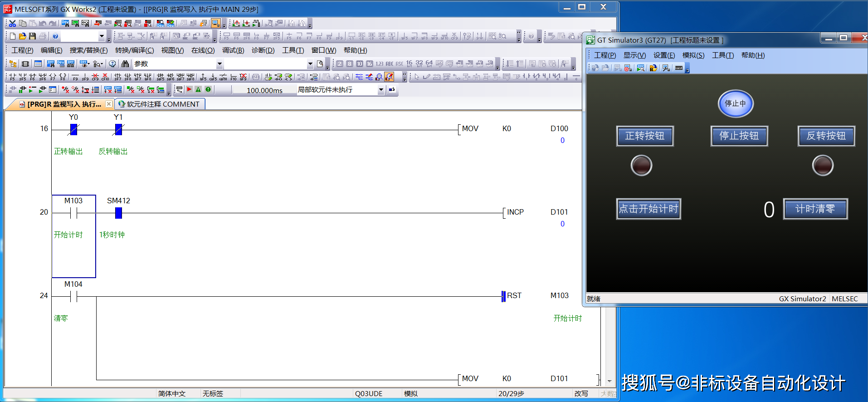
Task: Click the red play run icon
Action: (x=189, y=89)
